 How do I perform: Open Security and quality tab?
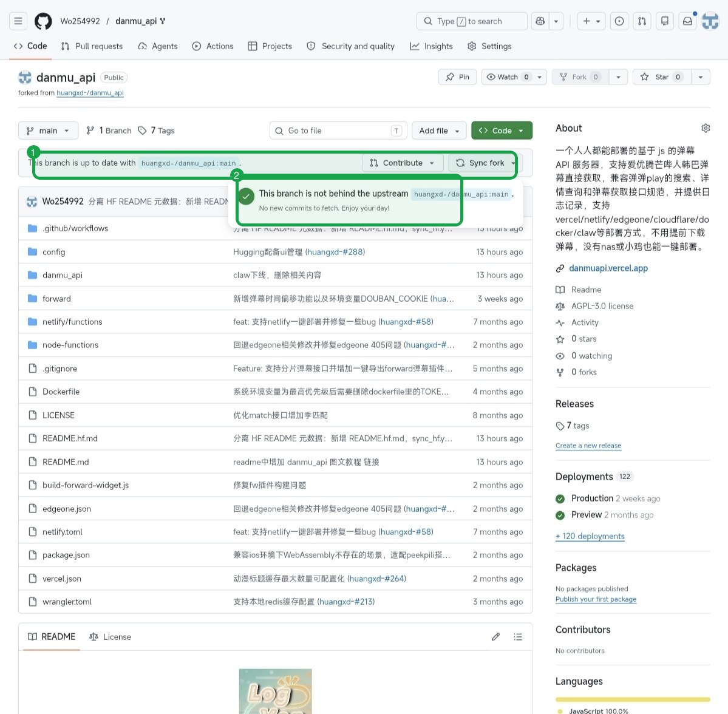(x=350, y=46)
